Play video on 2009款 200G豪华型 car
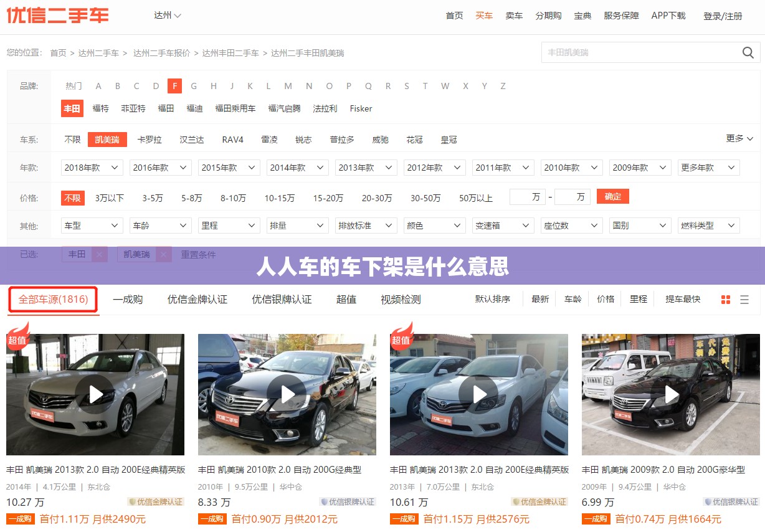 (670, 394)
